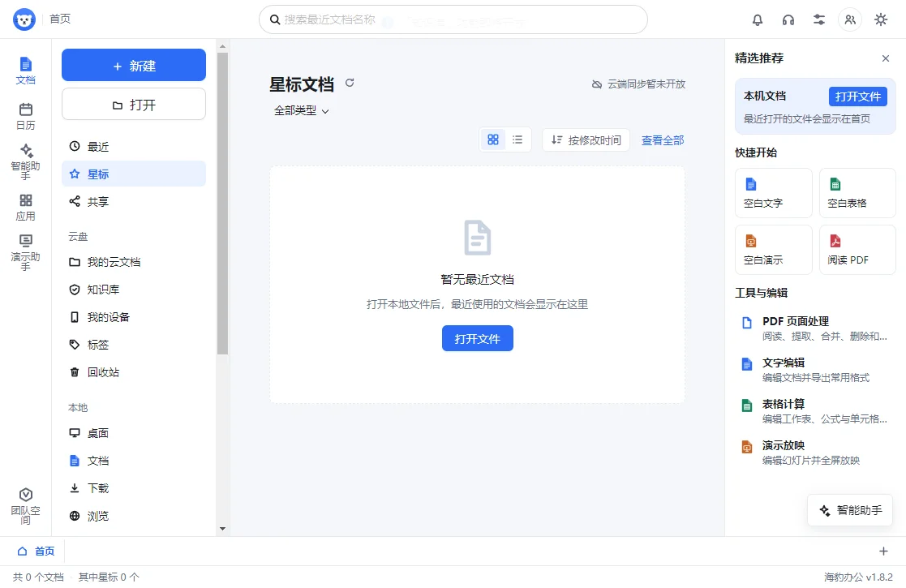This screenshot has width=906, height=588.
Task: Click 海豹办公 v1.8.2 version text
Action: click(858, 577)
